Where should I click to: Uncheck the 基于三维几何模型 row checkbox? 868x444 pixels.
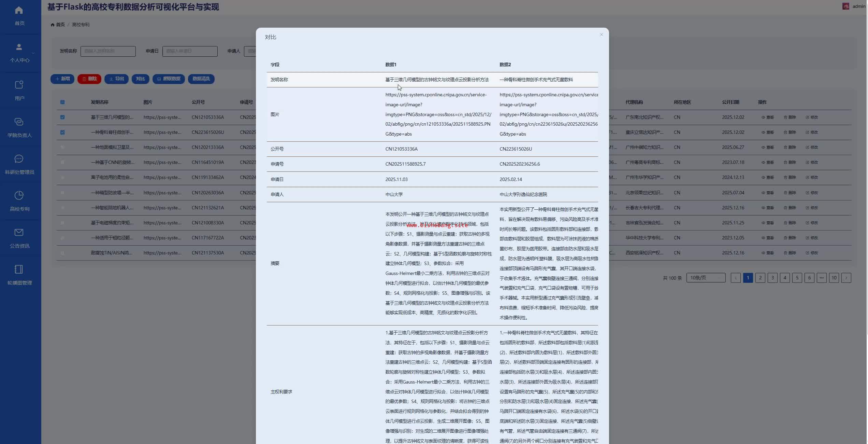[62, 117]
